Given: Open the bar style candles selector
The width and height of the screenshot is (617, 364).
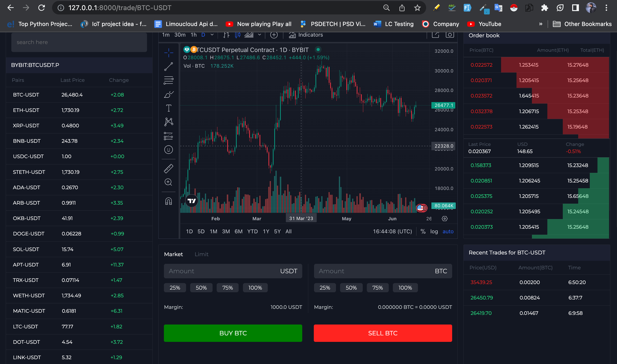Looking at the screenshot, I should (237, 35).
